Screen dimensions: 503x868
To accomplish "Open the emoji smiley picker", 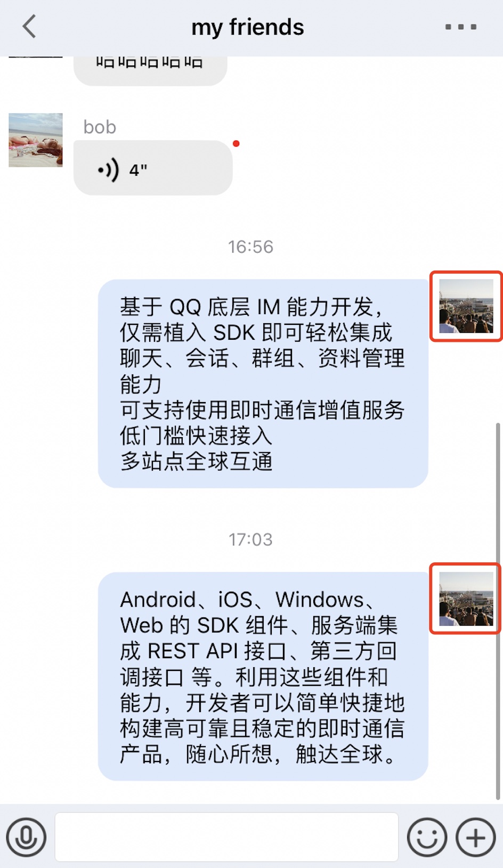I will point(427,837).
